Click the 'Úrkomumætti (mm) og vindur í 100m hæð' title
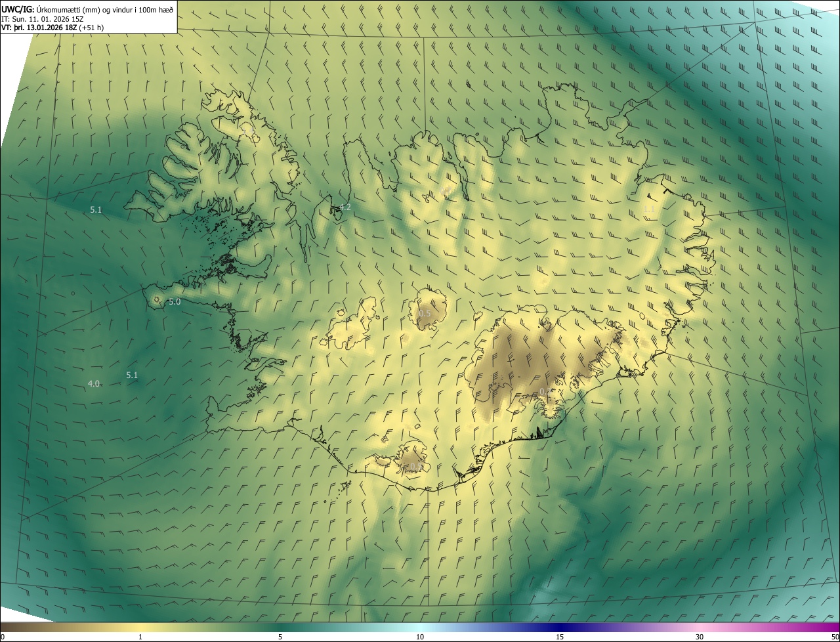The height and width of the screenshot is (642, 840). (105, 9)
